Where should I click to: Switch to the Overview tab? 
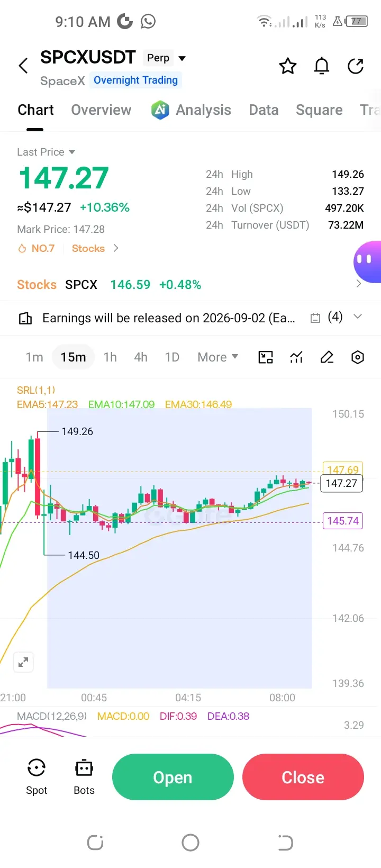(x=101, y=110)
